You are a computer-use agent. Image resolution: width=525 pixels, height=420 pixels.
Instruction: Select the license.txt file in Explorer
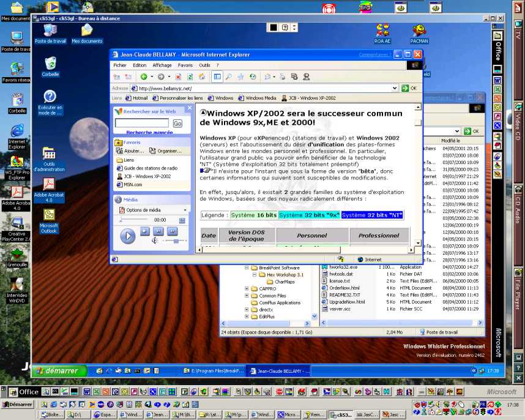coord(336,282)
